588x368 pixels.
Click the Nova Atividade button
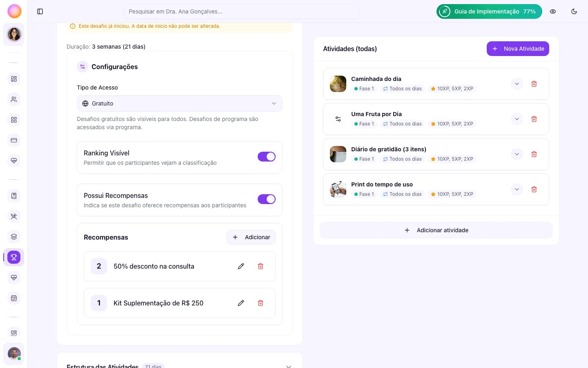tap(518, 49)
